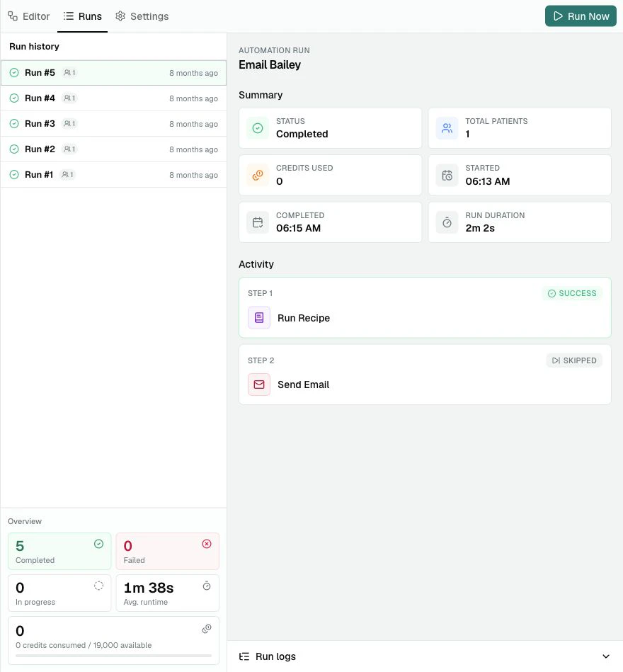Screen dimensions: 623x672
Task: Click the In progress spinner icon
Action: point(98,586)
